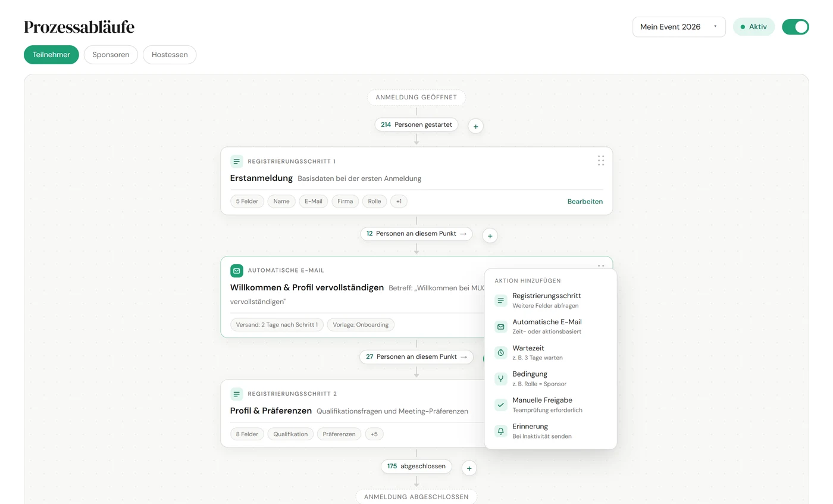This screenshot has height=504, width=833.
Task: Click the Präferenzen tag
Action: tap(339, 434)
